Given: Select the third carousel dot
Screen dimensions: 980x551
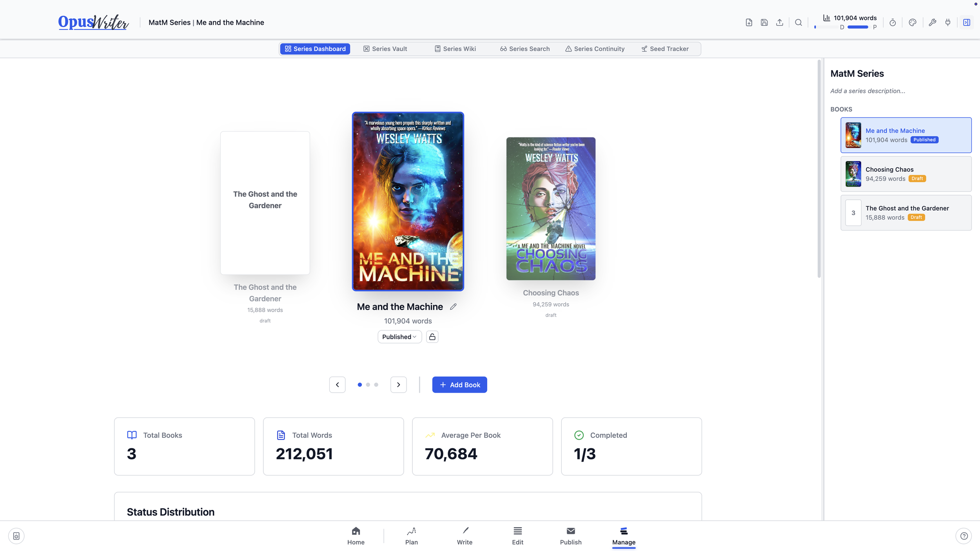Looking at the screenshot, I should (376, 384).
